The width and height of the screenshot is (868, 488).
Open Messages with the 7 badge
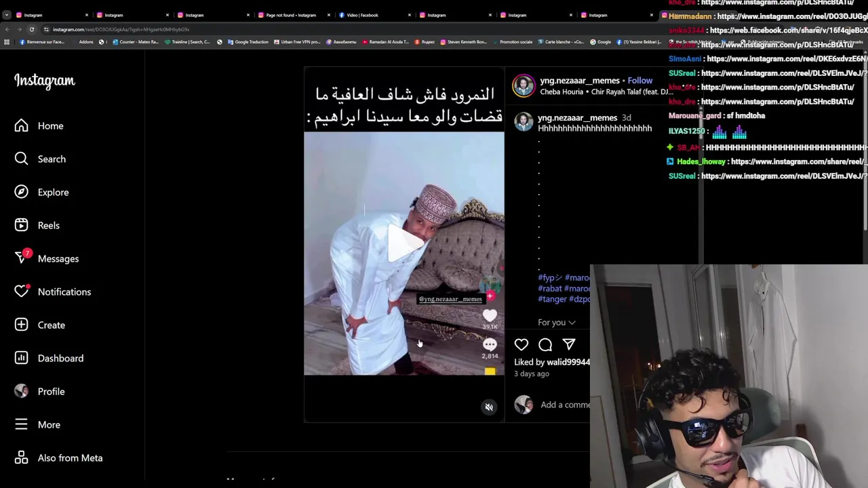coord(46,258)
